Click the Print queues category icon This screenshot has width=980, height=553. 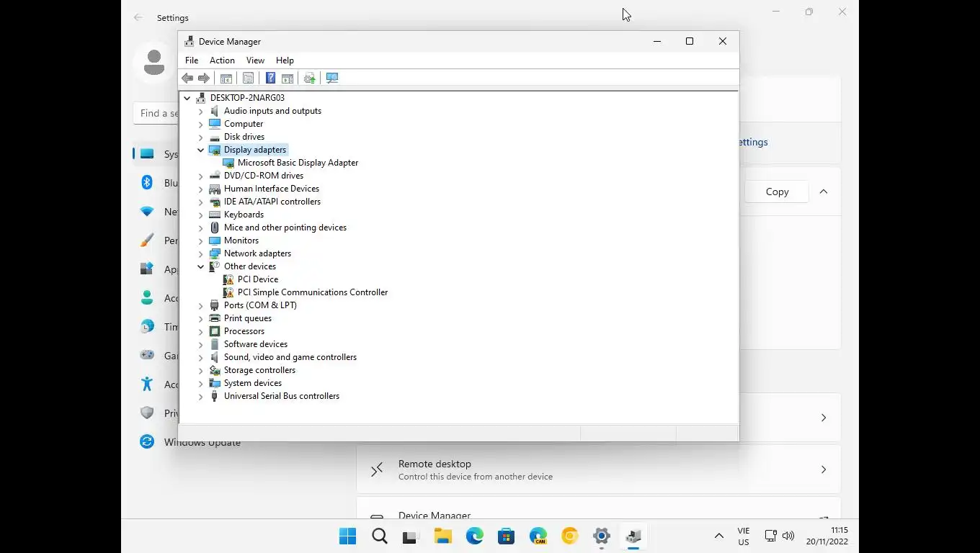(x=215, y=318)
